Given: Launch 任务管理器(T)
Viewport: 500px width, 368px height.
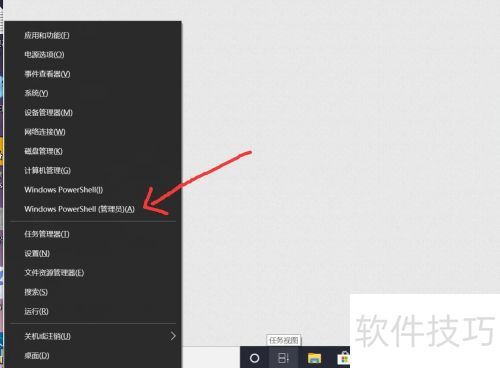Looking at the screenshot, I should pos(47,234).
